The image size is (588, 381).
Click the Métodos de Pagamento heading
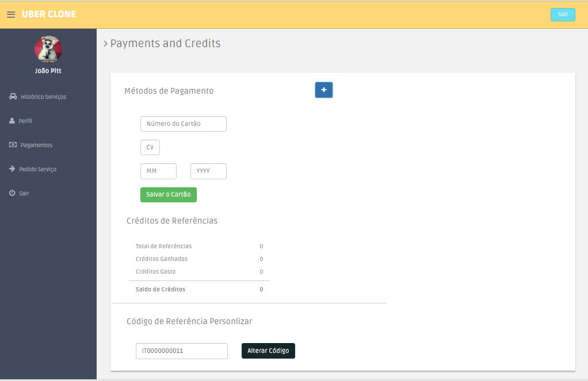click(169, 91)
